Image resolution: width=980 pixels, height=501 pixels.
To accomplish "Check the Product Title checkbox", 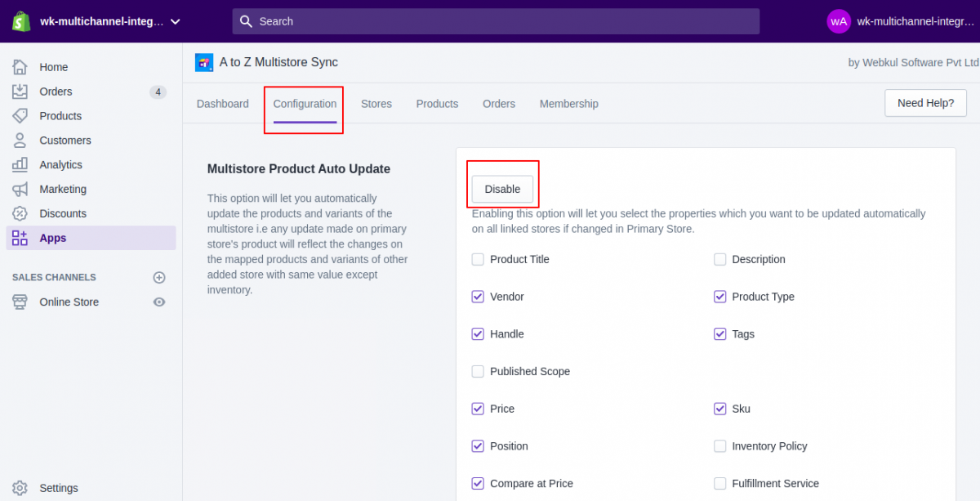I will pos(478,259).
